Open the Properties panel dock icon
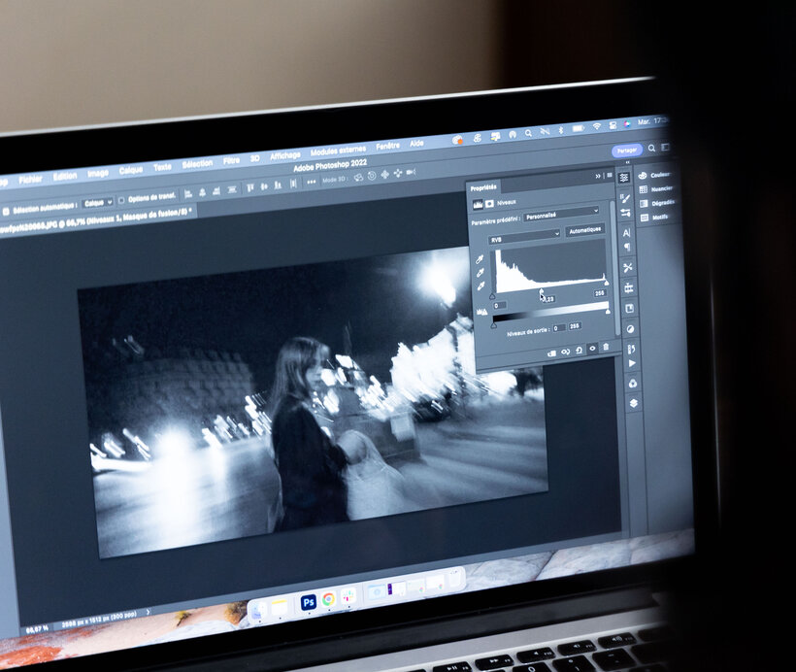 point(624,178)
